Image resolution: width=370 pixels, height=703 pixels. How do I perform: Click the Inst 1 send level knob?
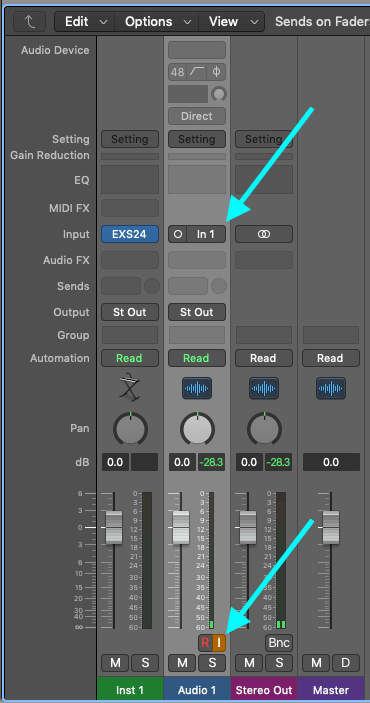click(x=152, y=286)
